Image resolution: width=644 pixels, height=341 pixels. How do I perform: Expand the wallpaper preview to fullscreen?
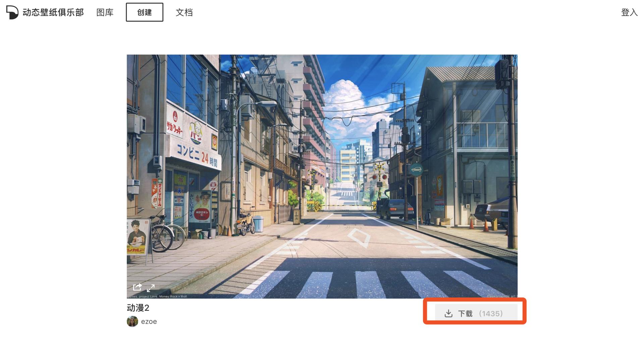(x=151, y=288)
